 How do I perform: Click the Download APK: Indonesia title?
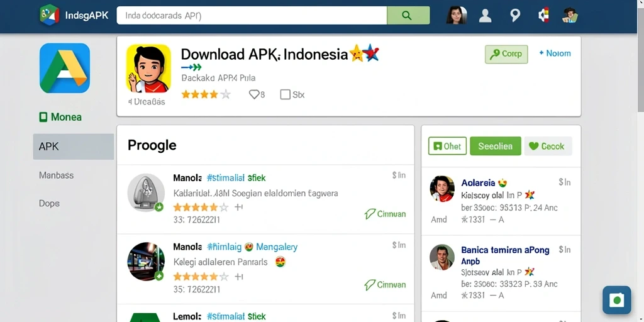[x=265, y=54]
